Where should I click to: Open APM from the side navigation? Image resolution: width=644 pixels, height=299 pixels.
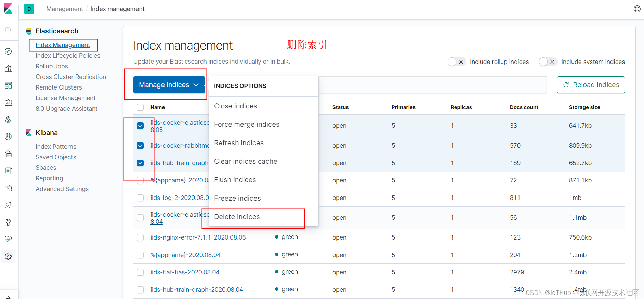tap(8, 188)
